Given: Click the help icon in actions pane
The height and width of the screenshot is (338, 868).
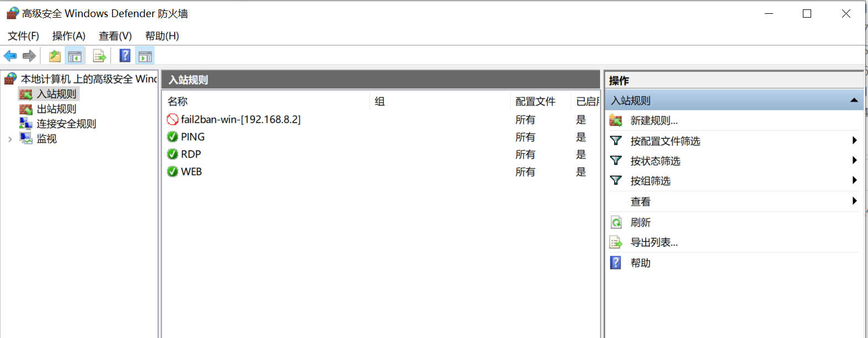Looking at the screenshot, I should click(x=616, y=263).
